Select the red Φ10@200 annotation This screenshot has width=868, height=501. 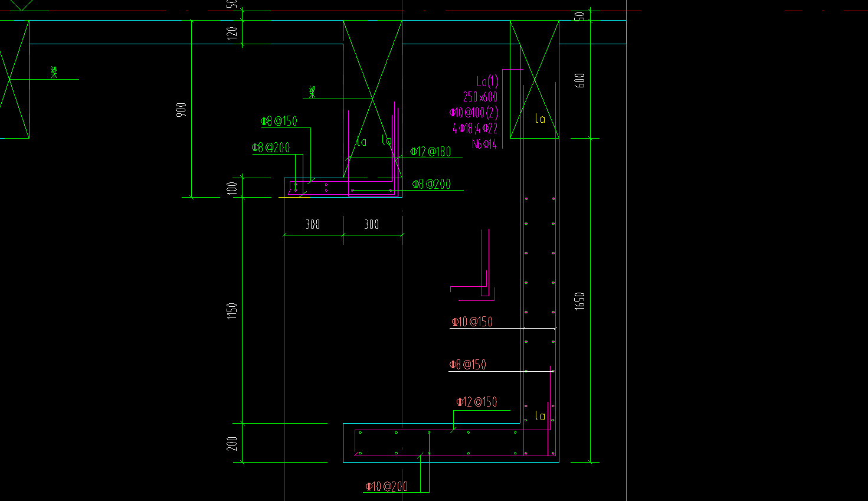[x=386, y=487]
